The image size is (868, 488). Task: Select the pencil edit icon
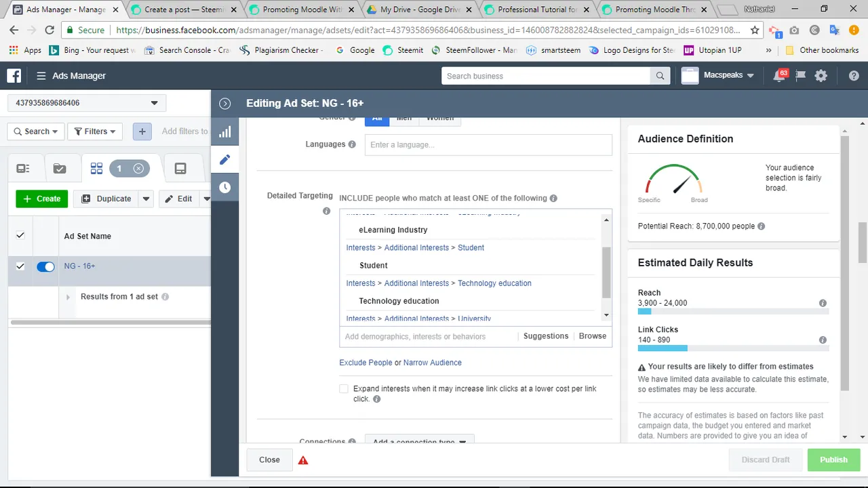click(225, 159)
